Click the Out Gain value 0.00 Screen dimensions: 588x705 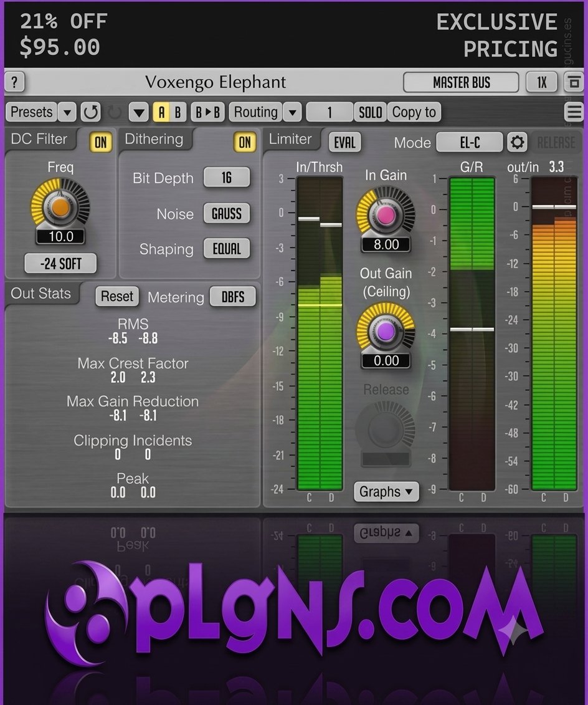tap(386, 360)
